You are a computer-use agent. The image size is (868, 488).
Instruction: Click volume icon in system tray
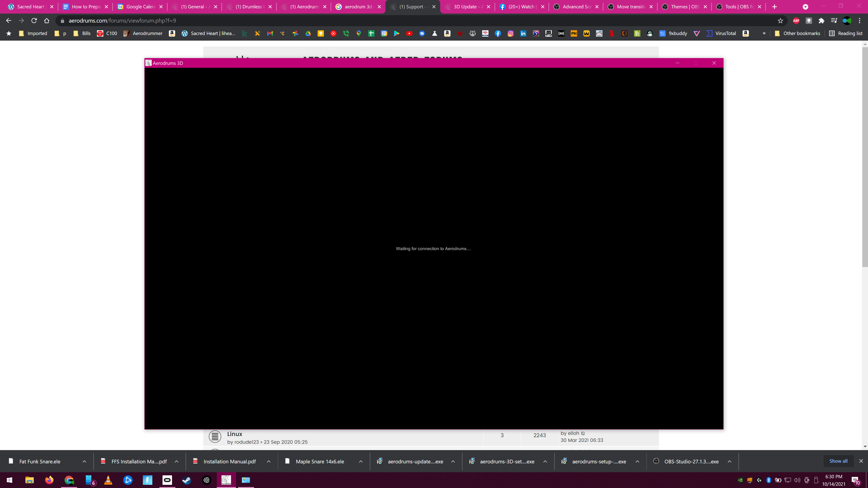(797, 480)
